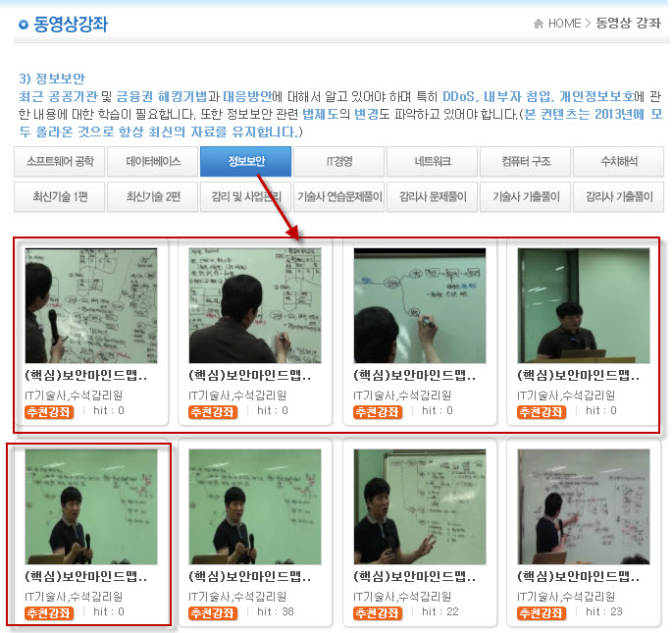Click the HOME house icon in breadcrumb
Image resolution: width=672 pixels, height=633 pixels.
pos(539,24)
